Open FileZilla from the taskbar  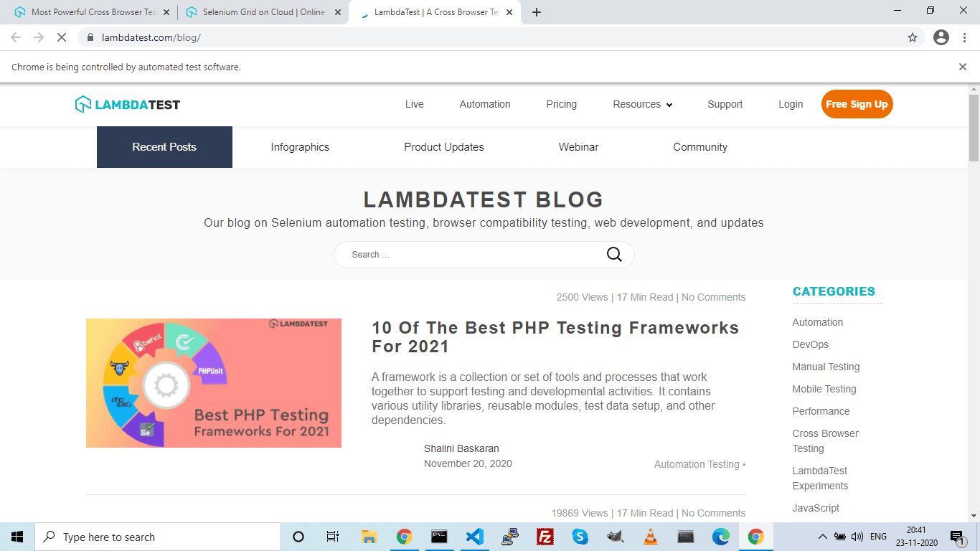(545, 537)
